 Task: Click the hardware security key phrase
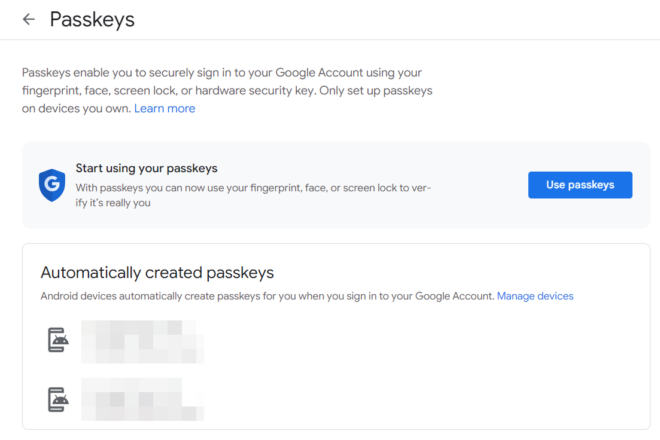point(255,91)
